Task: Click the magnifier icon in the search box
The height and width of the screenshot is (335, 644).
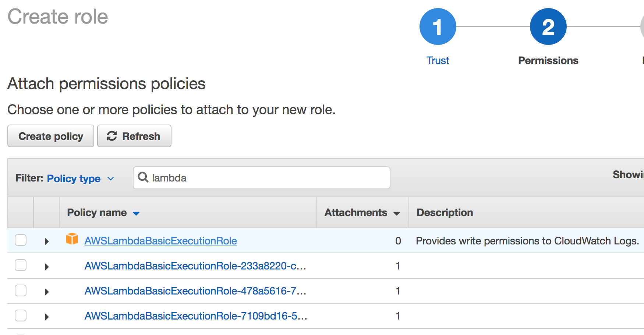Action: (143, 177)
